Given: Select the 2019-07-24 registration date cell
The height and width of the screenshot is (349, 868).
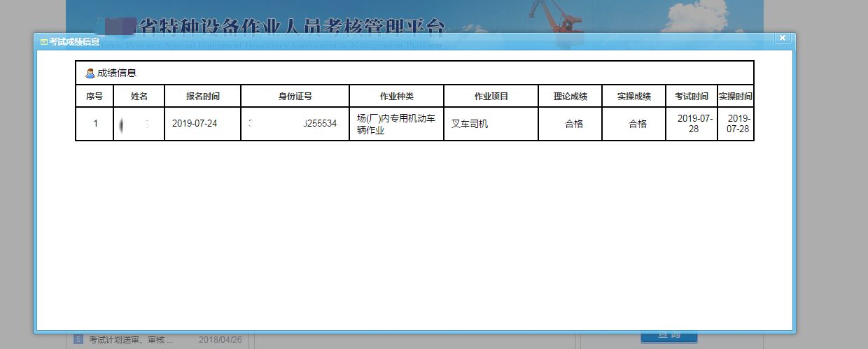Looking at the screenshot, I should tap(203, 124).
